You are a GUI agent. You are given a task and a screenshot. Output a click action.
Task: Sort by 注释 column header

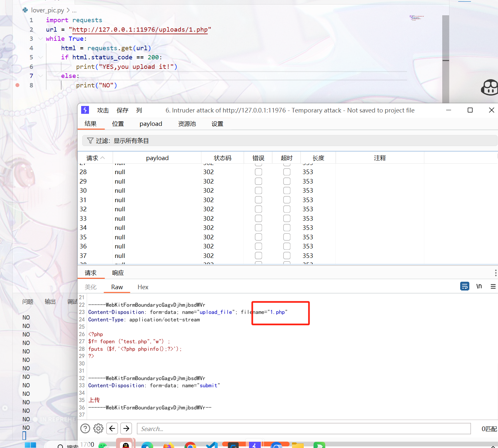(x=380, y=158)
